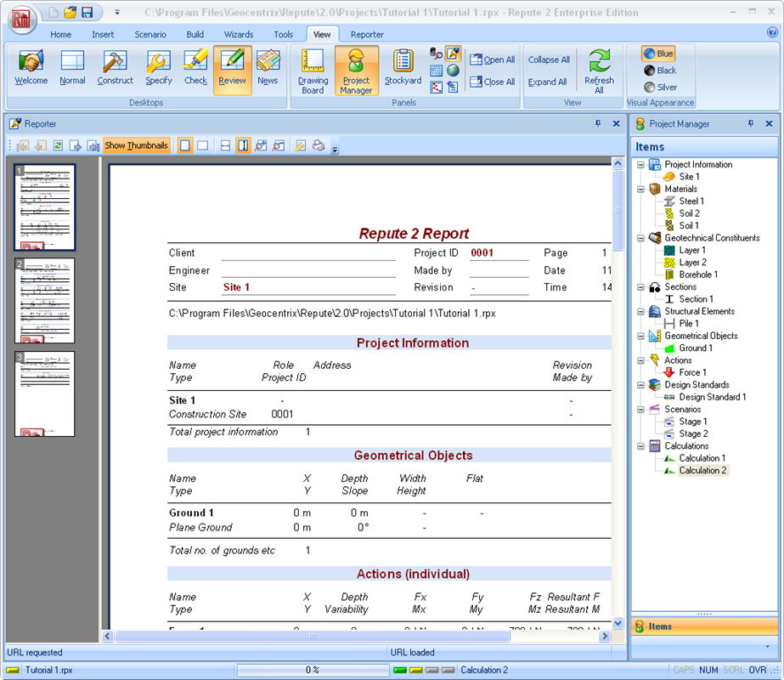Toggle fit page width button
This screenshot has height=680, width=784.
[225, 145]
